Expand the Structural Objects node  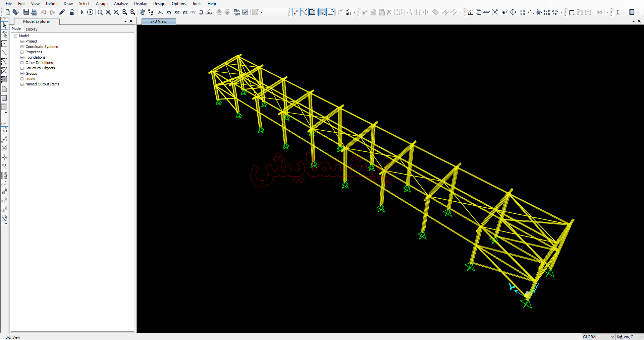[22, 68]
